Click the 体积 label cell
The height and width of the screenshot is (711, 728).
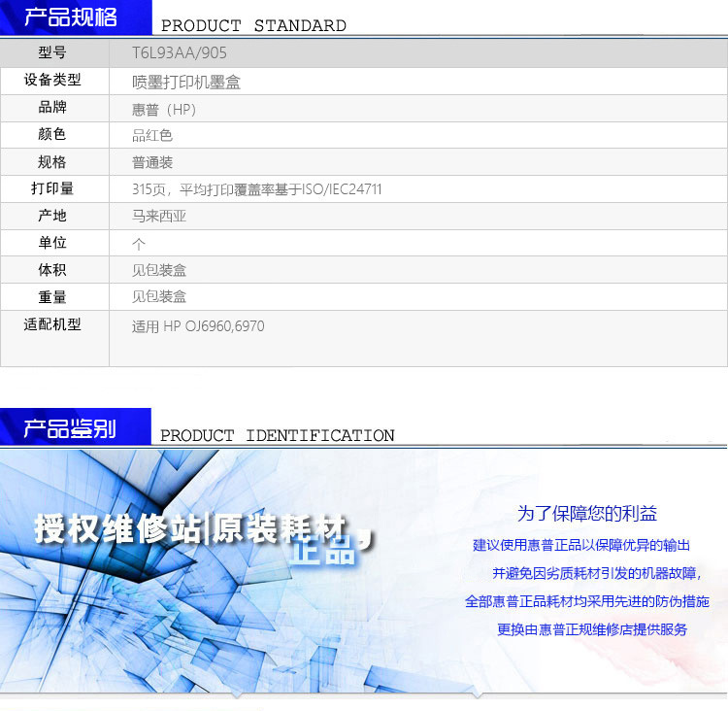coord(52,269)
